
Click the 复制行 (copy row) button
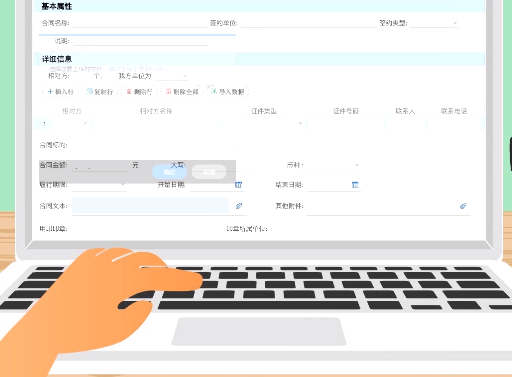click(x=100, y=91)
